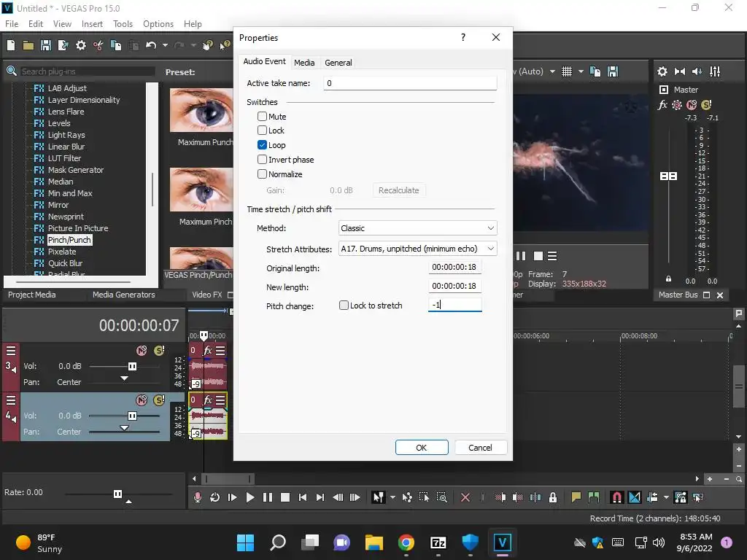Screen dimensions: 747x560
Task: Click the Lock event padlock icon
Action: 553,497
